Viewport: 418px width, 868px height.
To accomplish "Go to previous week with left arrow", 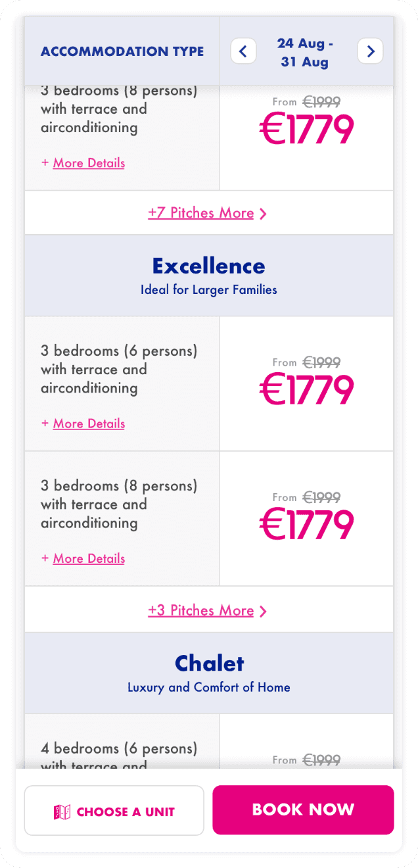I will (243, 51).
